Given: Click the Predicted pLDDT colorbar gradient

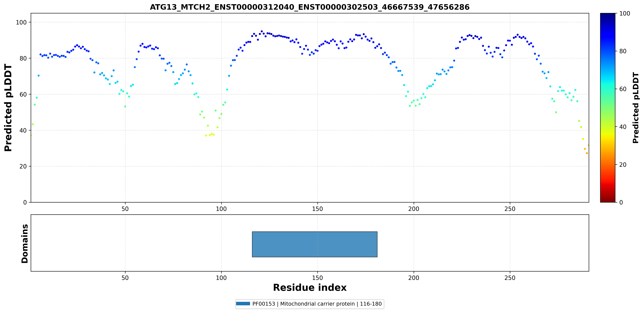Looking at the screenshot, I should click(x=608, y=108).
